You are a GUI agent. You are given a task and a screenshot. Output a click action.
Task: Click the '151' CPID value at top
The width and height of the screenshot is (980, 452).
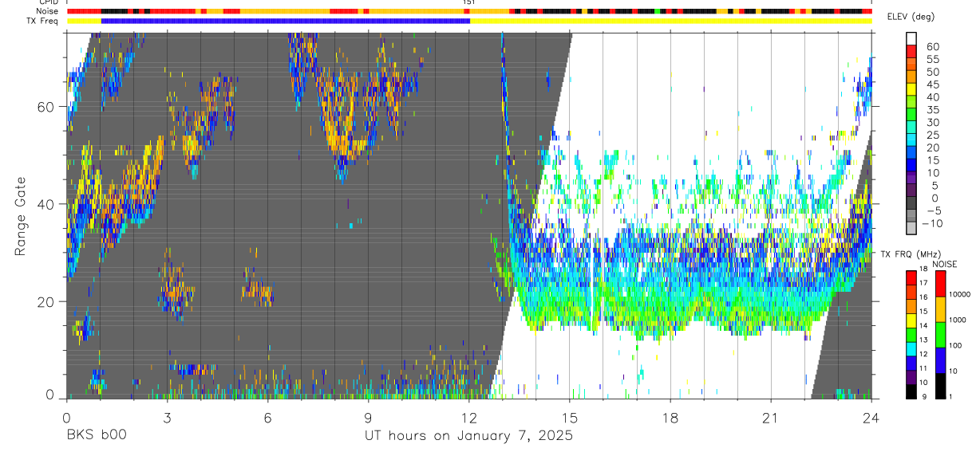(x=469, y=2)
